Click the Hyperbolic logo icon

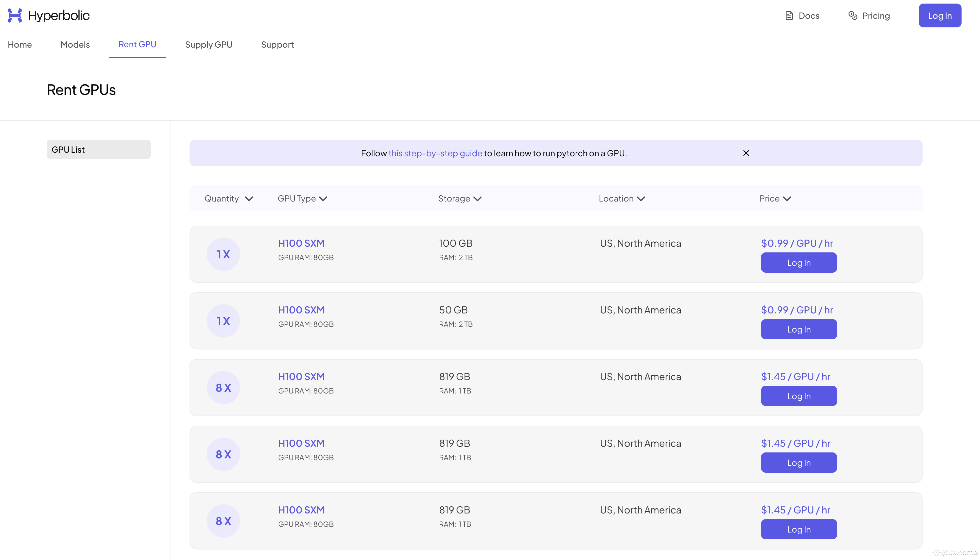coord(15,15)
